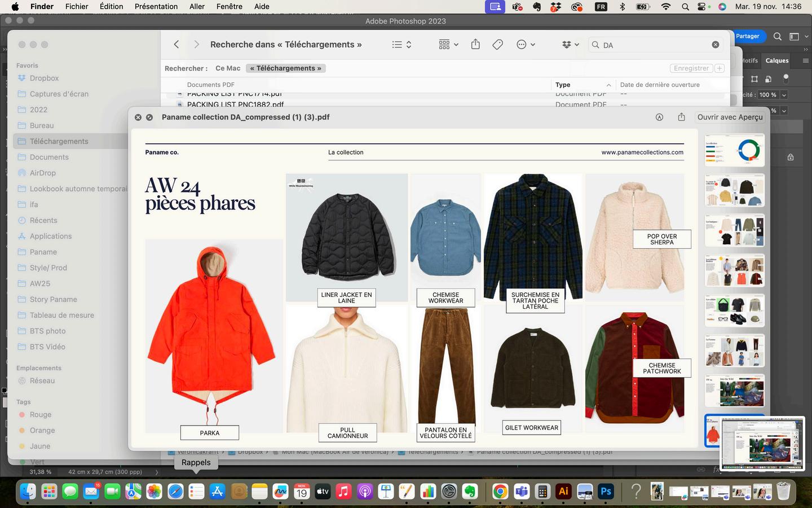Viewport: 812px width, 508px height.
Task: Open Applications in Finder sidebar
Action: [51, 237]
